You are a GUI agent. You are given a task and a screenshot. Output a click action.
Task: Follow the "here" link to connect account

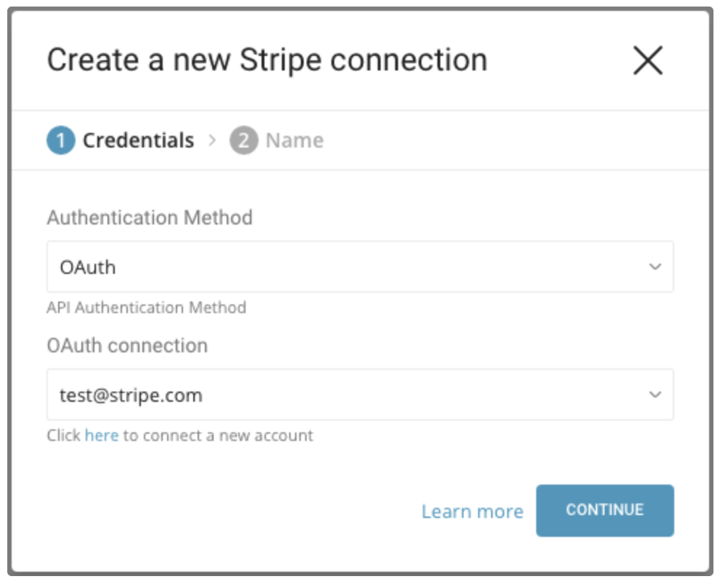tap(101, 436)
